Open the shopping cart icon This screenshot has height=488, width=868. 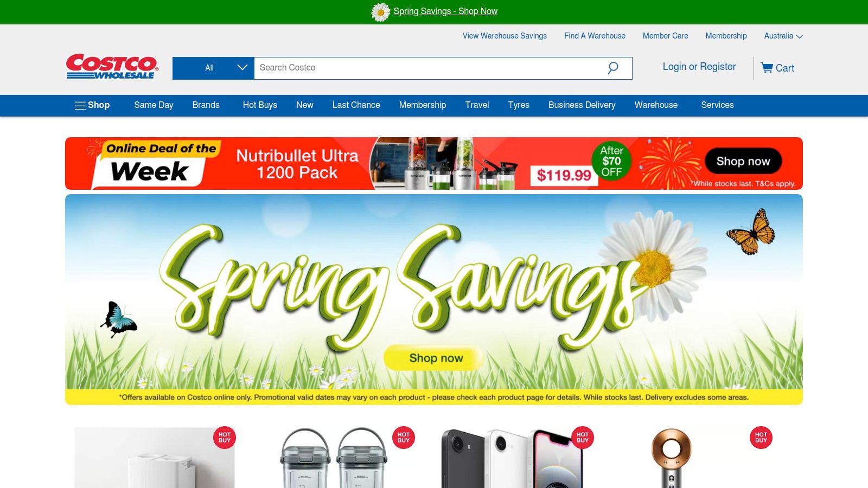pyautogui.click(x=767, y=68)
